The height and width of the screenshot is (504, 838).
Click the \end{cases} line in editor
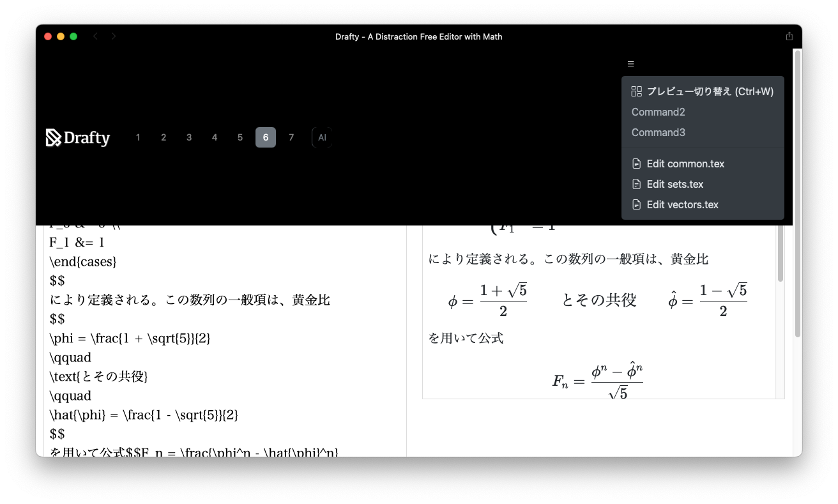(83, 261)
